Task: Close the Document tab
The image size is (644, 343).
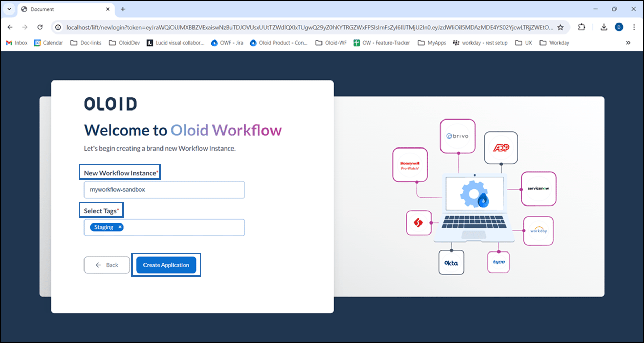Action: pyautogui.click(x=108, y=9)
